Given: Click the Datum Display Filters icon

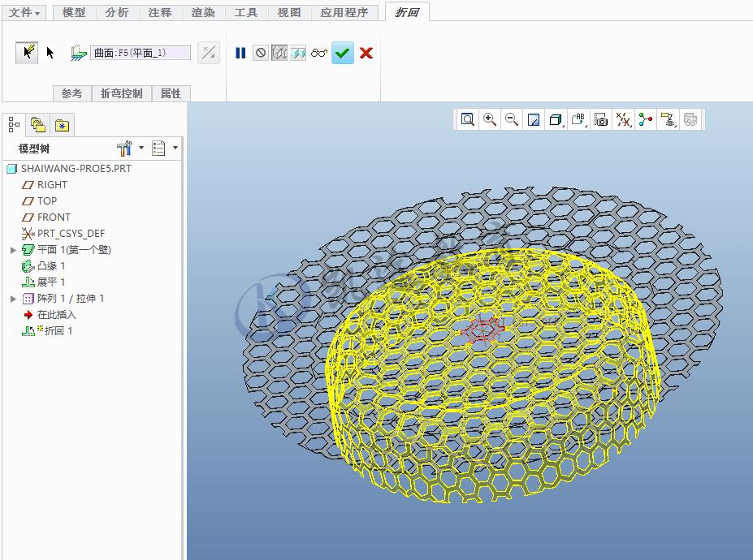Looking at the screenshot, I should pyautogui.click(x=623, y=119).
